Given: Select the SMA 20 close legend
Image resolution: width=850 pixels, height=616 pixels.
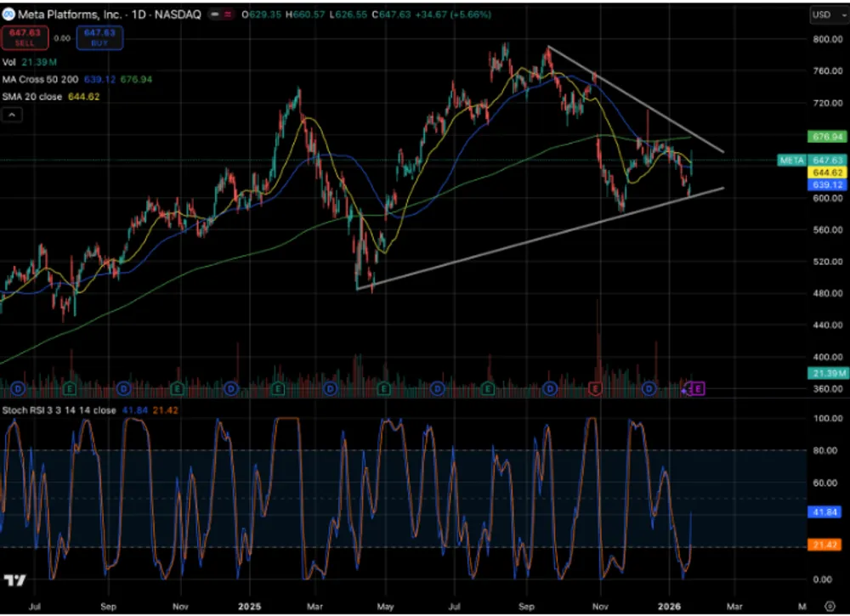Looking at the screenshot, I should (31, 97).
